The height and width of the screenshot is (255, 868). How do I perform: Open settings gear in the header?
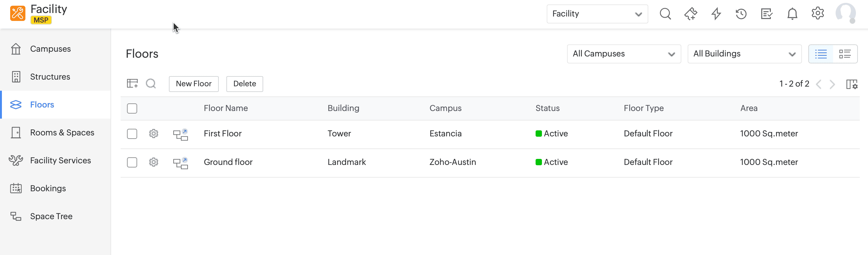(818, 14)
